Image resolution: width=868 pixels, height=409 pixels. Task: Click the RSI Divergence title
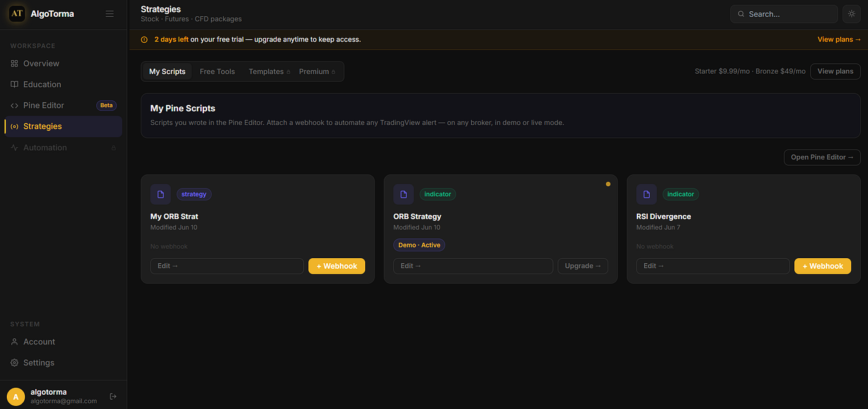point(663,217)
